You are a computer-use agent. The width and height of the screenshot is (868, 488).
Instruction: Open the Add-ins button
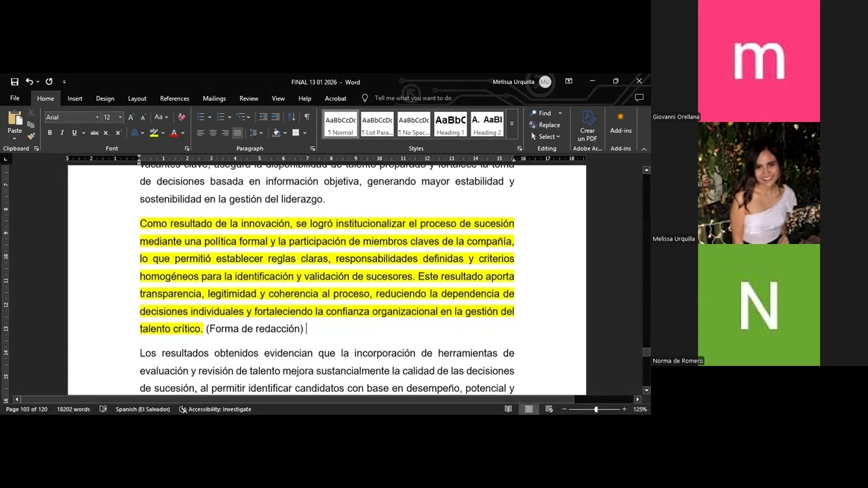click(620, 124)
